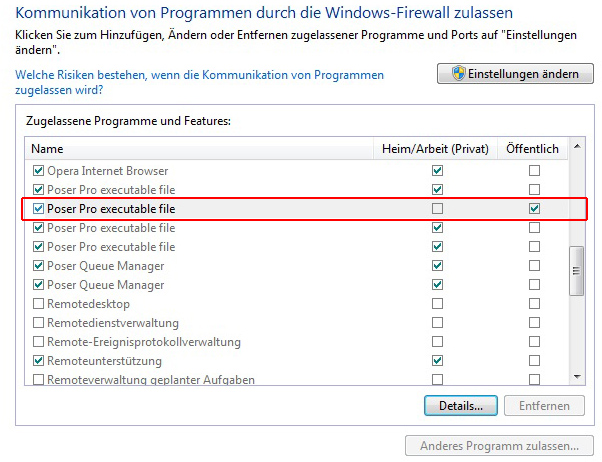Click the Heim/Arbeit (Privat) column header
The image size is (602, 462).
[x=435, y=149]
